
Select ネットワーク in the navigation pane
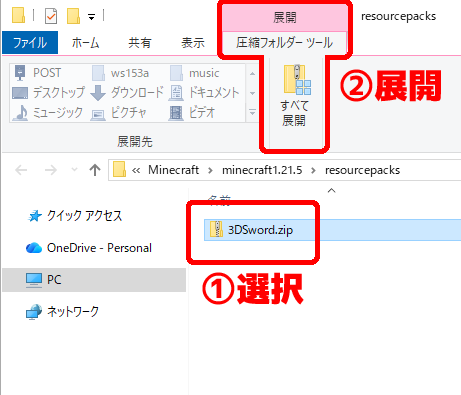(x=63, y=312)
